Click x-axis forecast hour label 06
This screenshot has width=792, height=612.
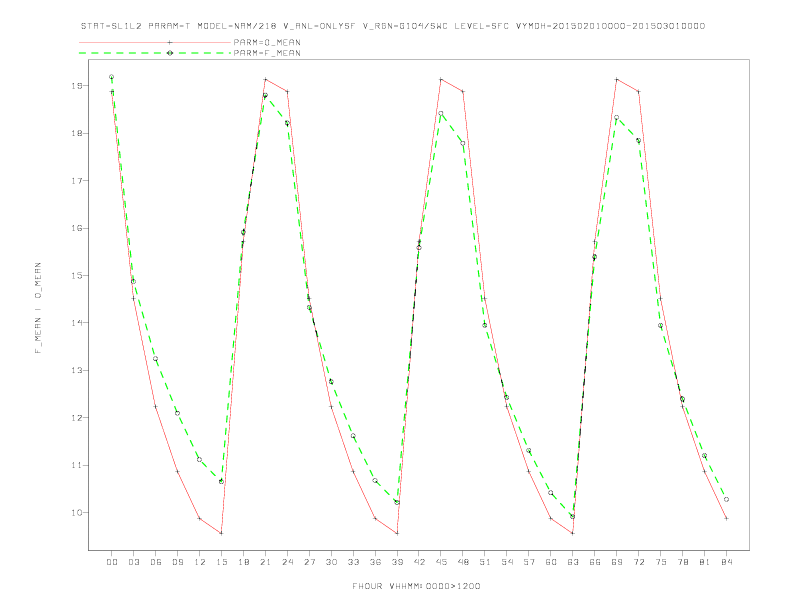(x=156, y=562)
